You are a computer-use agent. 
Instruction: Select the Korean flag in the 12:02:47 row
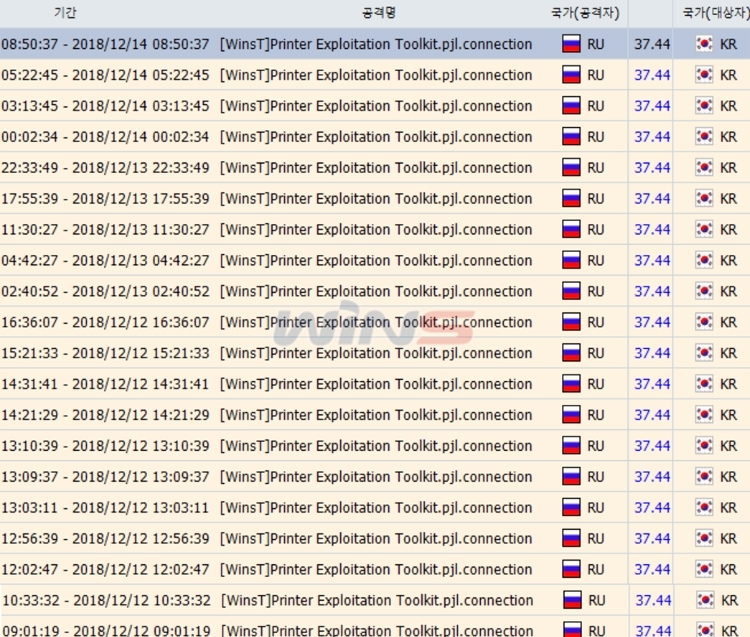(704, 569)
